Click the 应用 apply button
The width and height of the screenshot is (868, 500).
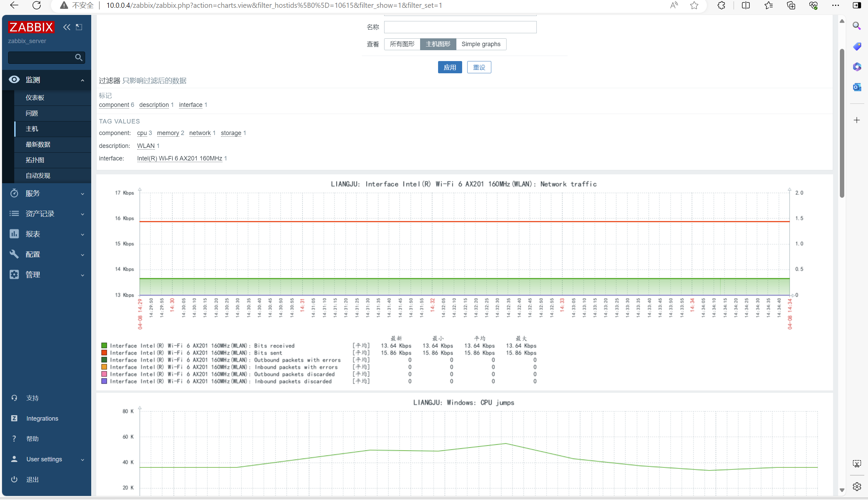450,67
